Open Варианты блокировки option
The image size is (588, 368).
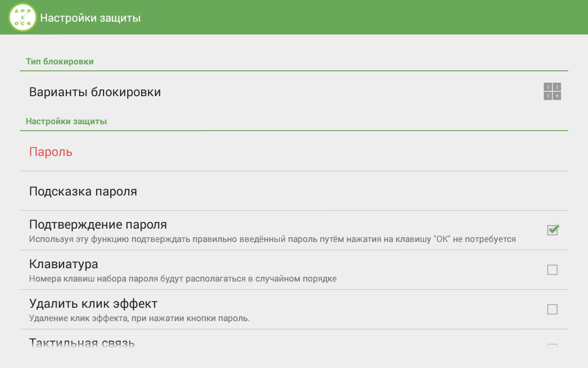pyautogui.click(x=294, y=92)
